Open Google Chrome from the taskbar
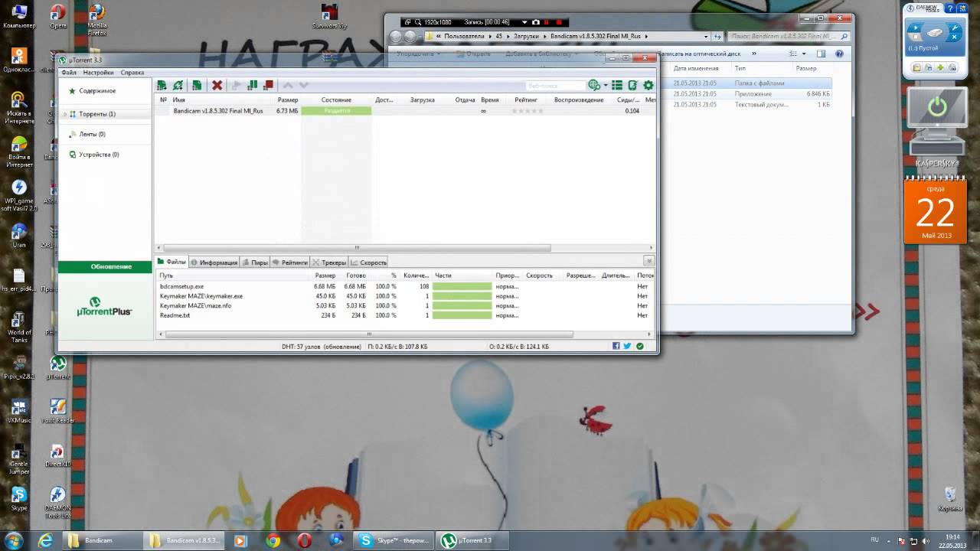 pos(273,540)
